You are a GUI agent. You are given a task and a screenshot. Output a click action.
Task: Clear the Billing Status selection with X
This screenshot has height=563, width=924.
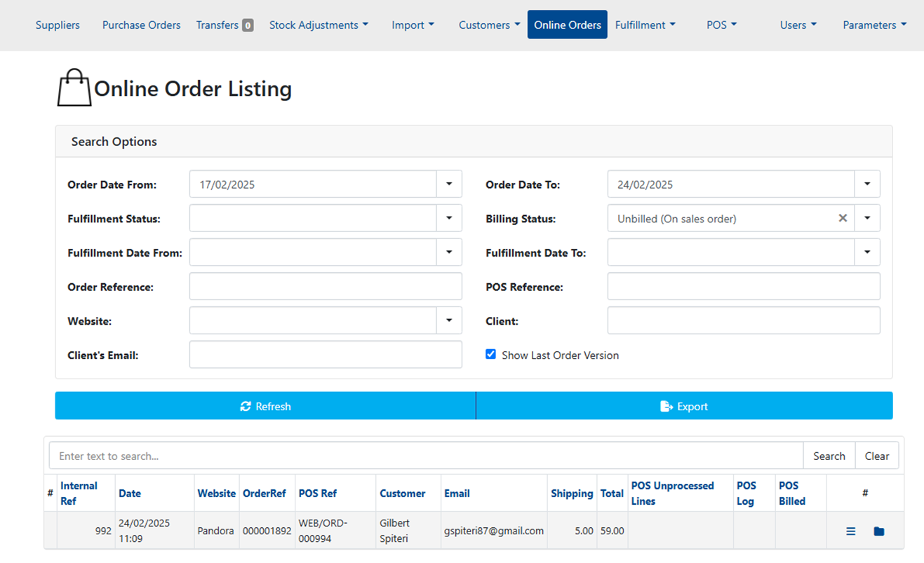pos(843,218)
